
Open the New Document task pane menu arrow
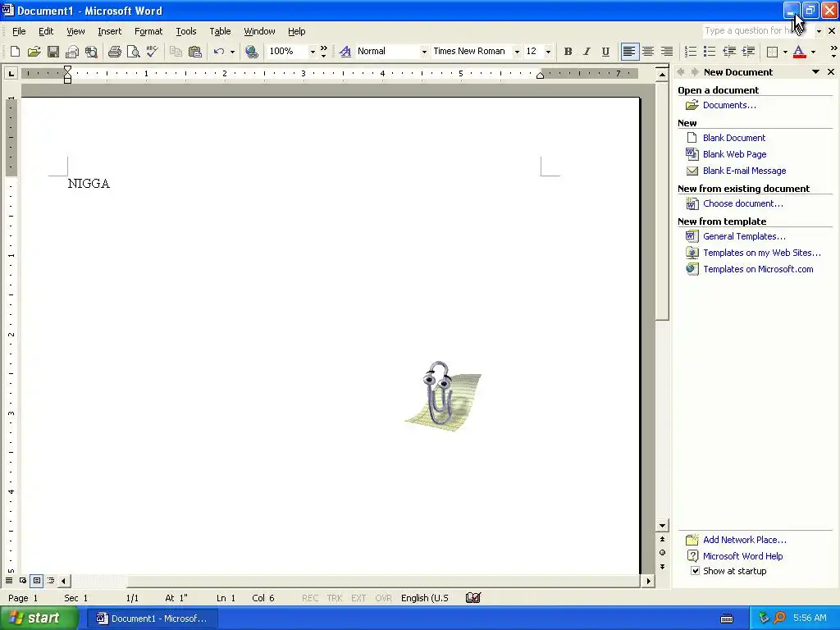coord(816,72)
